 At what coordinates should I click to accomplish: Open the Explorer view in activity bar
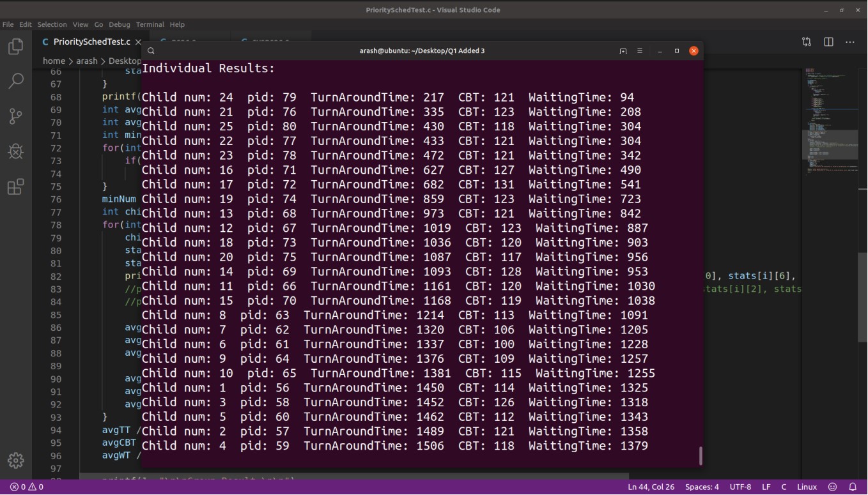(x=15, y=47)
